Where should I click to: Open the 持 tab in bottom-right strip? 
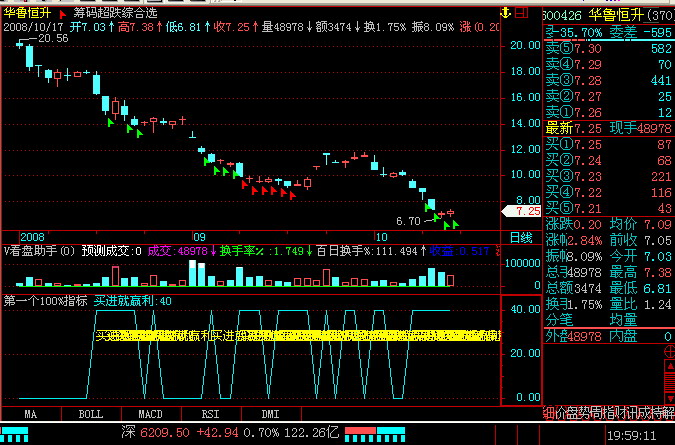(x=657, y=413)
